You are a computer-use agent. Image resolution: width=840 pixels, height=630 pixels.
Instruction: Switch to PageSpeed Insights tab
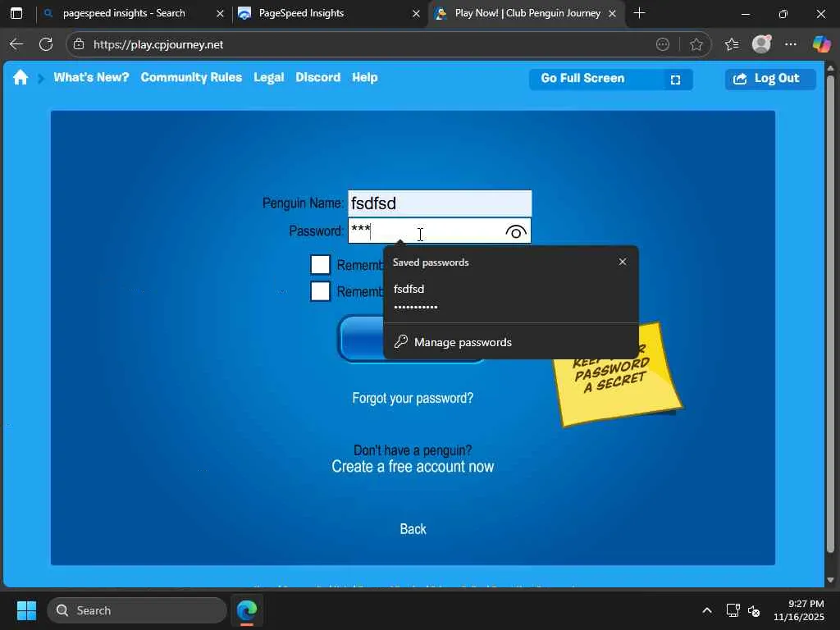(301, 13)
